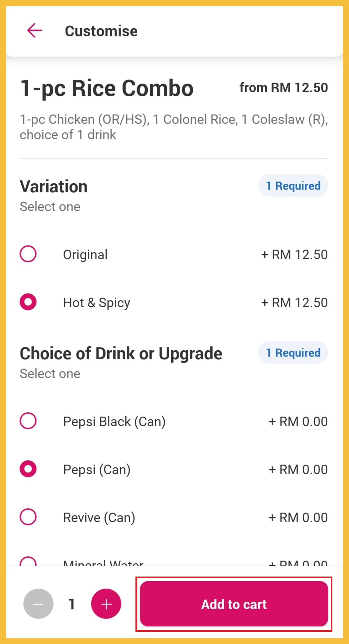Image resolution: width=349 pixels, height=644 pixels.
Task: Select the partially visible Mineral Water radio
Action: [28, 562]
